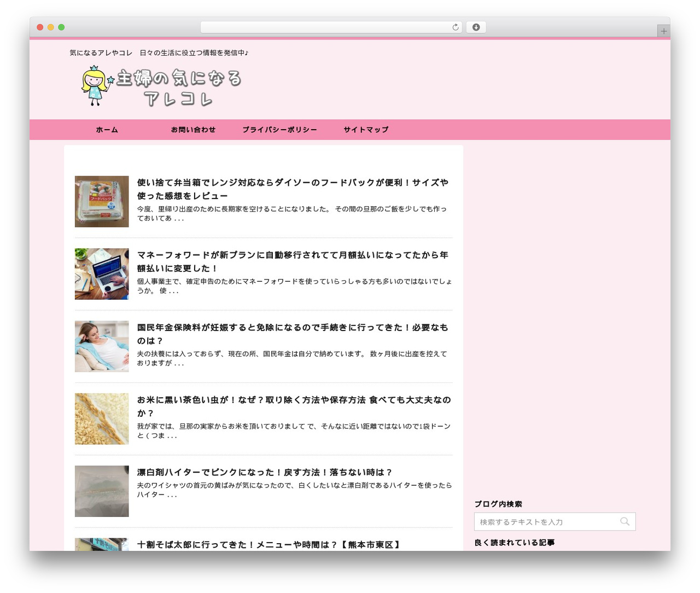
Task: Open the プライバシーポリシー menu item
Action: [279, 130]
